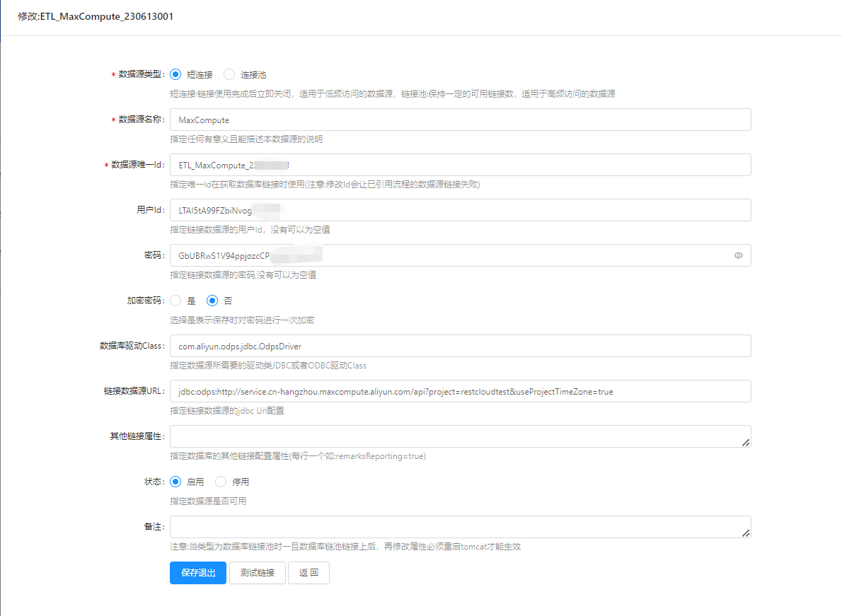
Task: Grab resize handle of 其他链接属性 textarea
Action: coord(746,443)
